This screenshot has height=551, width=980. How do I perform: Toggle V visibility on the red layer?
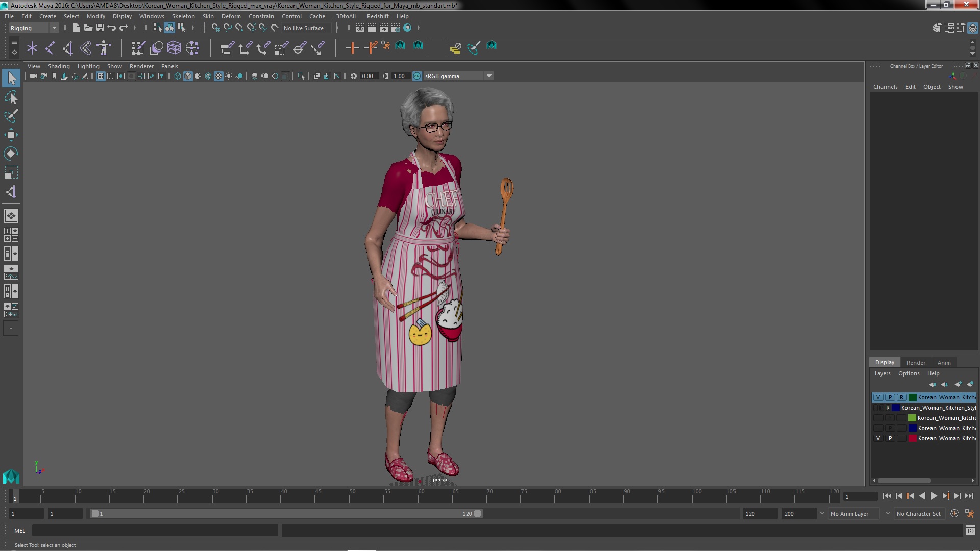click(x=878, y=438)
